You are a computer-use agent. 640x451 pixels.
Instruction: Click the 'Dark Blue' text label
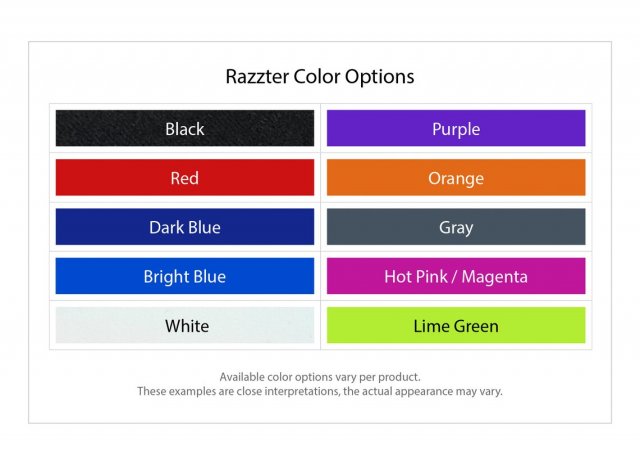(185, 228)
